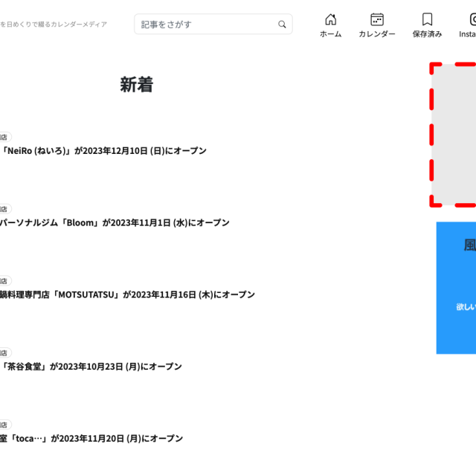476x476 pixels.
Task: Open the 茶谷食堂 opening article
Action: point(91,367)
